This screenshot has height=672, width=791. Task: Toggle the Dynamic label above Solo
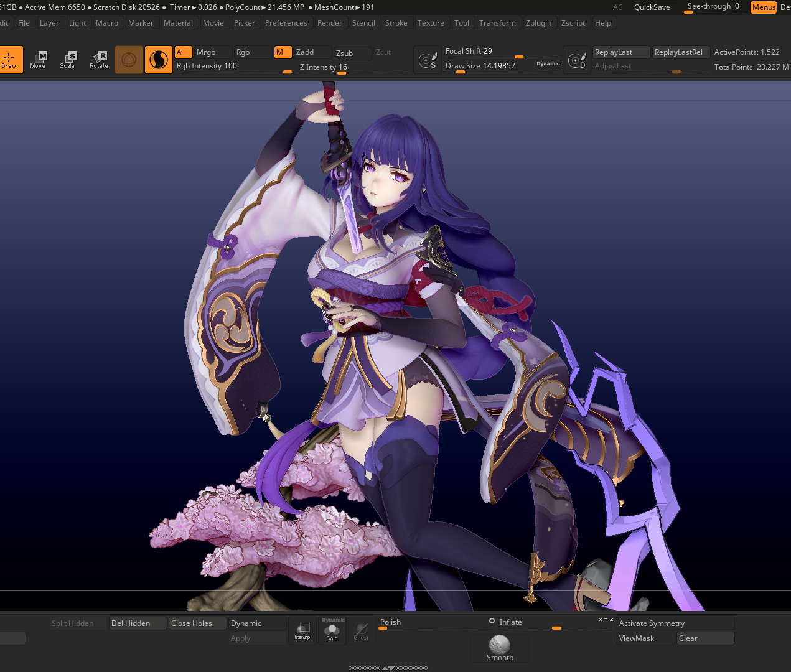[x=334, y=620]
